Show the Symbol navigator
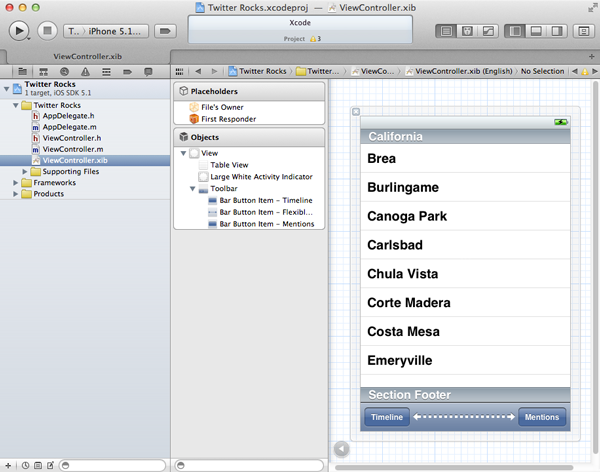The width and height of the screenshot is (600, 472). click(44, 72)
